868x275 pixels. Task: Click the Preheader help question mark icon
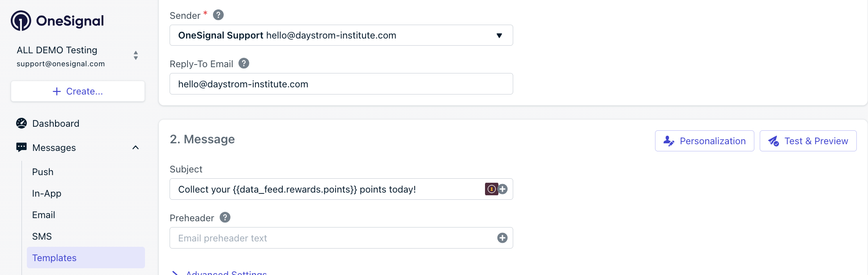pyautogui.click(x=225, y=217)
